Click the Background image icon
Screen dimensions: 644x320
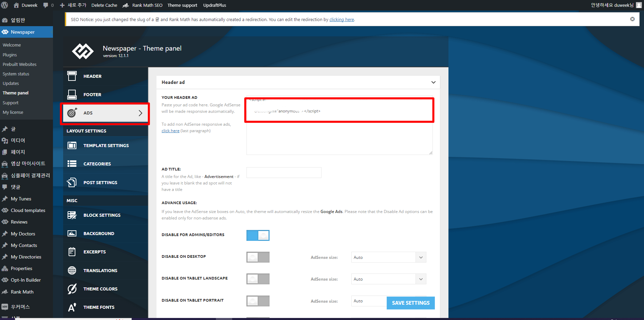[x=72, y=233]
